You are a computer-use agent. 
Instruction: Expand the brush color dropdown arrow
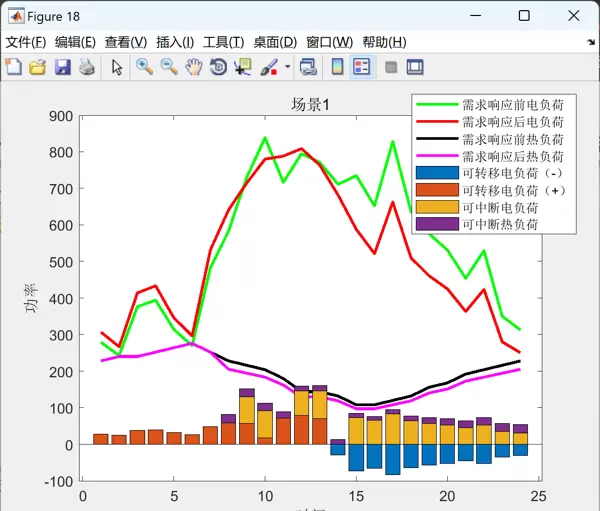288,67
